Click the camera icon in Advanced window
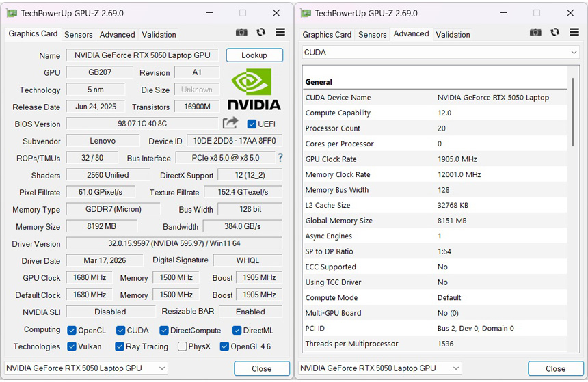 coord(535,32)
